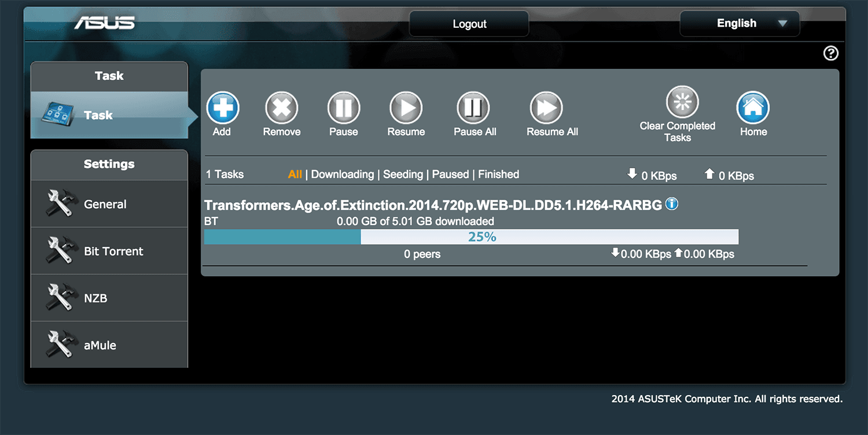Open help via question mark icon

(x=830, y=54)
